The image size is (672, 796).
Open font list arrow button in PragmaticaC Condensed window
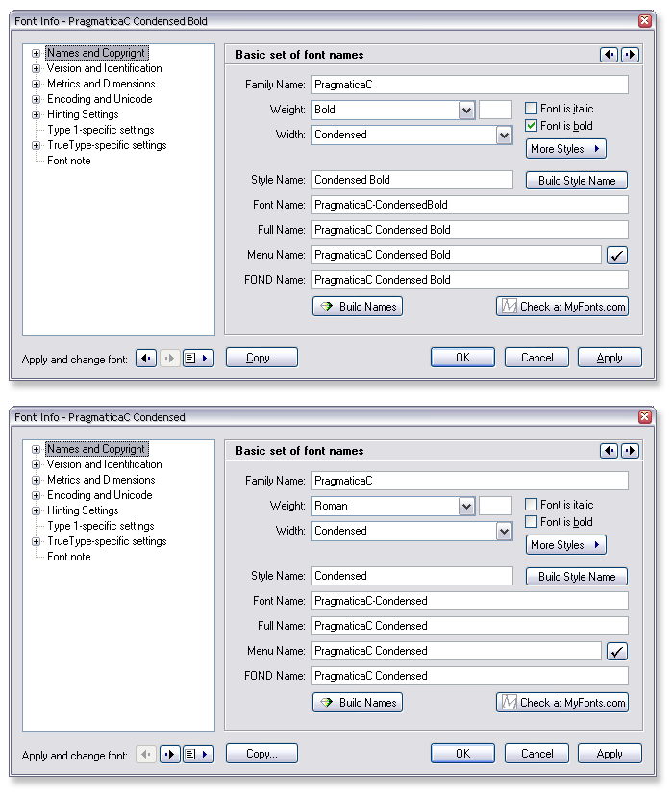198,754
